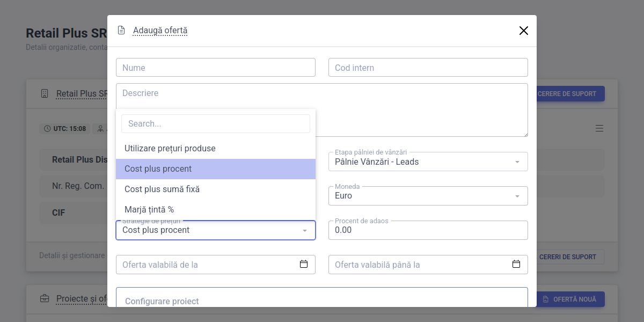Viewport: 644px width, 322px height.
Task: Focus the Search box in dropdown list
Action: click(216, 123)
